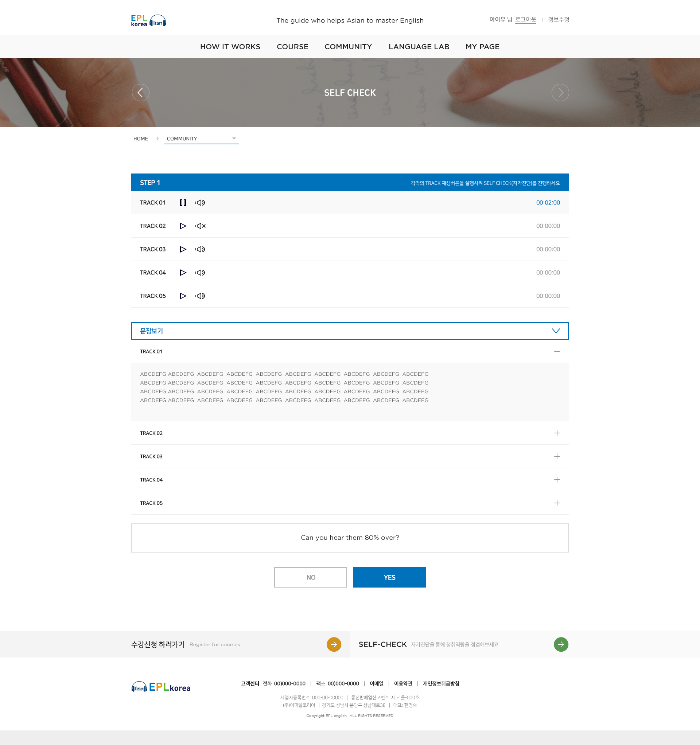Pause TRACK 01 playback
This screenshot has width=700, height=745.
coord(183,203)
